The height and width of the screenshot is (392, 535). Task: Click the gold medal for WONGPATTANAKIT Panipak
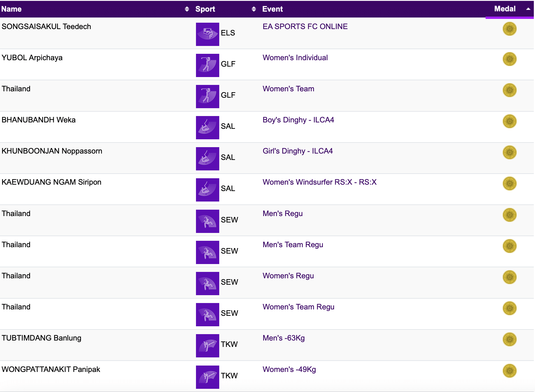[509, 371]
